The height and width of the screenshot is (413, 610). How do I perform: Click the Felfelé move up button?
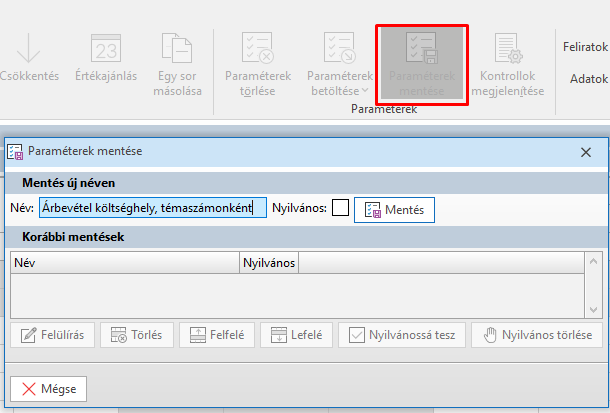[x=217, y=335]
